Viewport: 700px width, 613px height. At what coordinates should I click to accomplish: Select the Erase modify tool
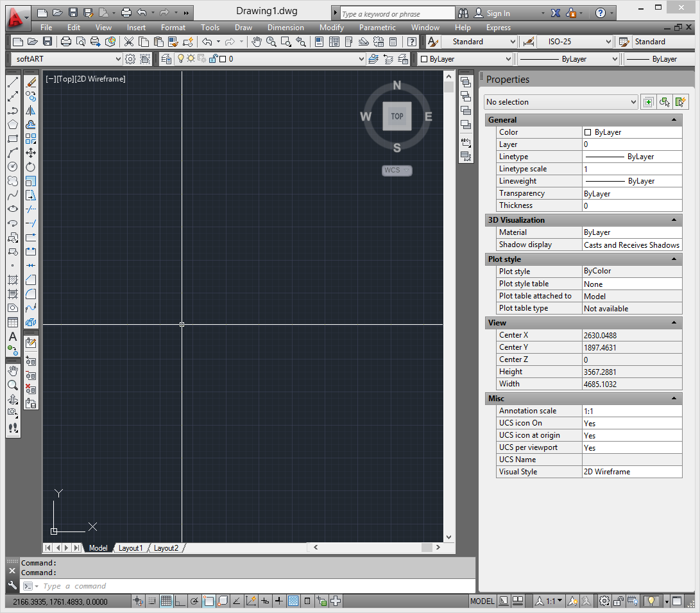pyautogui.click(x=31, y=82)
